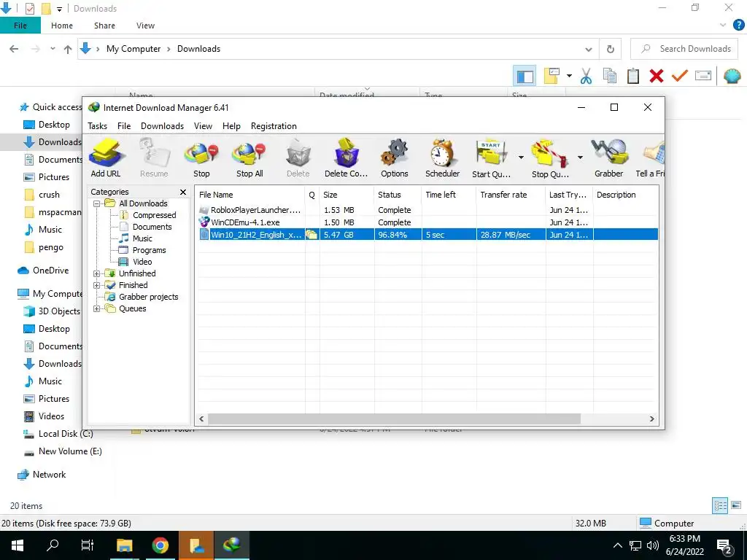This screenshot has width=747, height=560.
Task: Open the Windows Start menu
Action: coord(18,545)
